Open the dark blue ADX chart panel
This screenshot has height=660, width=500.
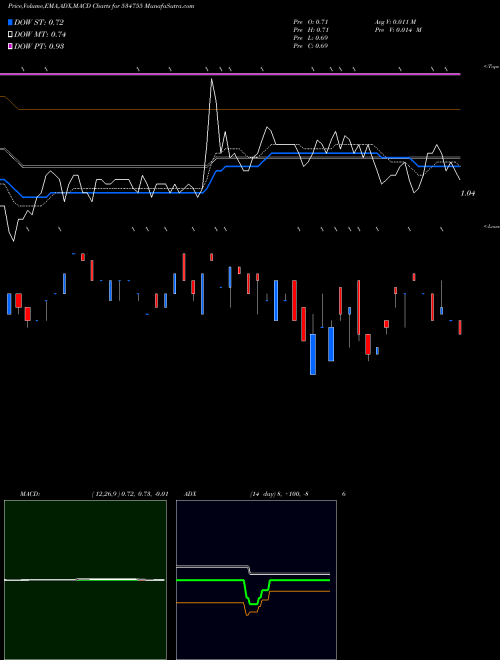pyautogui.click(x=256, y=580)
